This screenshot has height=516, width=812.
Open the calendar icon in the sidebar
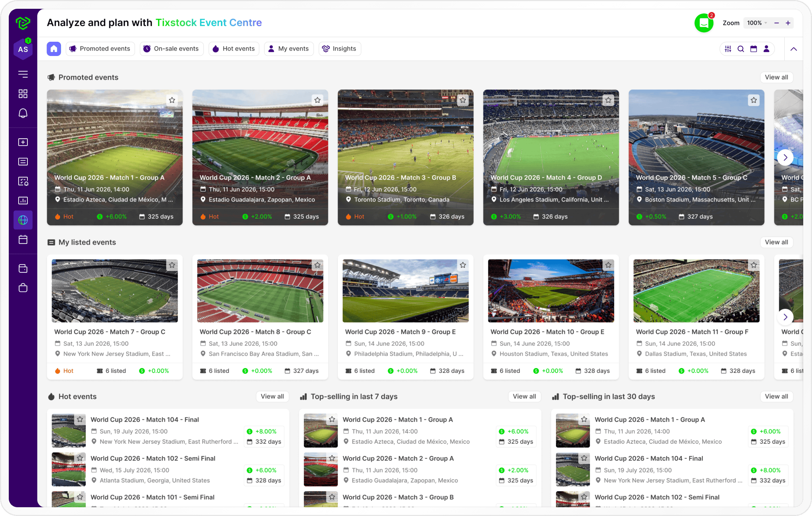pyautogui.click(x=23, y=239)
